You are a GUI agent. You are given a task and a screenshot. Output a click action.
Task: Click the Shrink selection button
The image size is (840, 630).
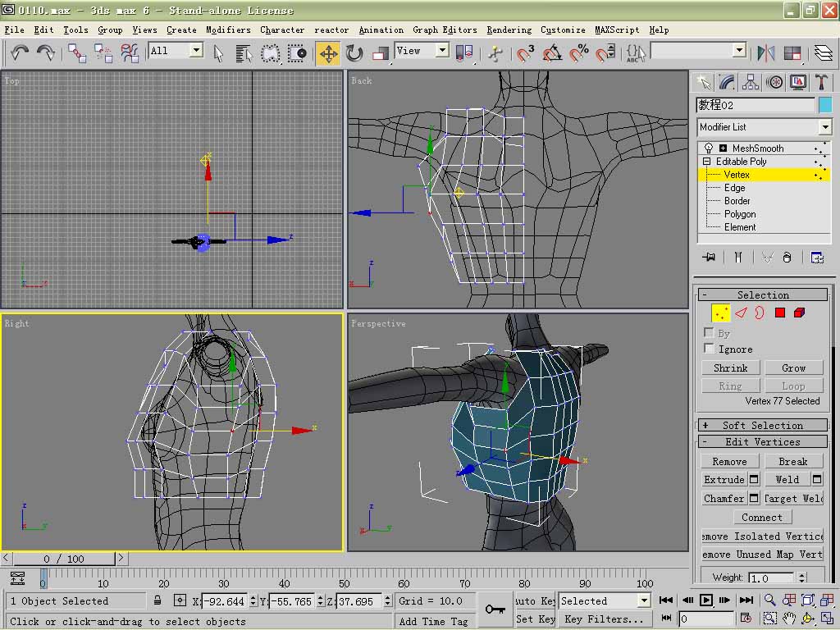tap(730, 368)
